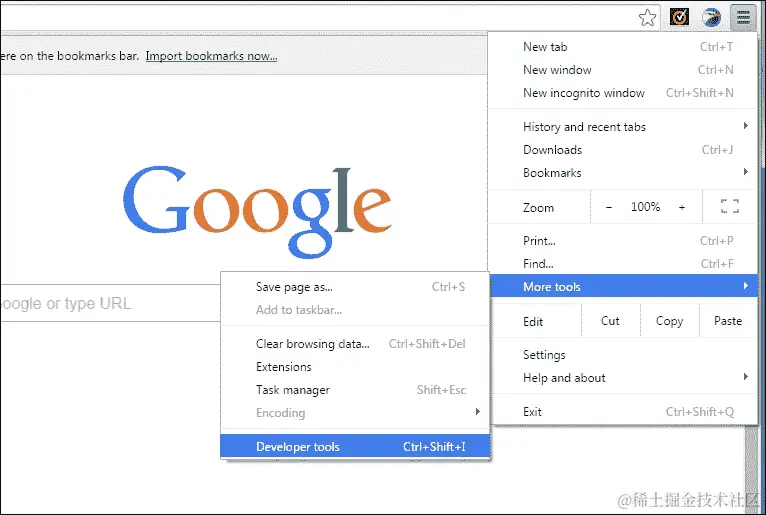Click the Google search input box

click(x=110, y=303)
